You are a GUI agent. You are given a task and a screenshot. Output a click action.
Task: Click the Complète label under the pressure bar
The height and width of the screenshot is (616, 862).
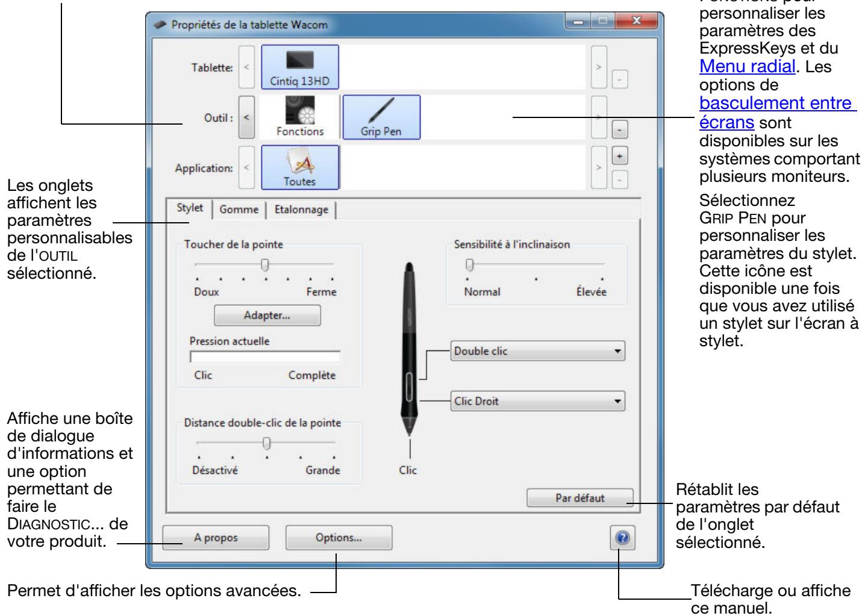coord(312,375)
